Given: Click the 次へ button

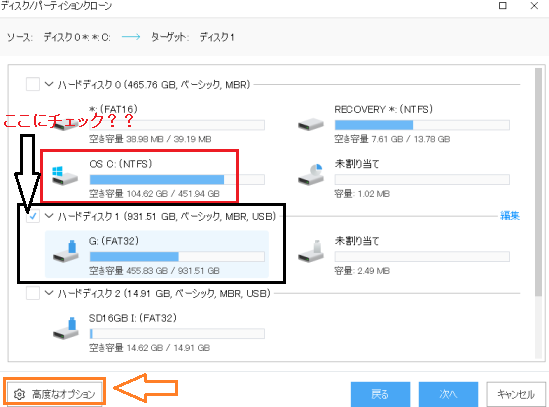Looking at the screenshot, I should click(x=448, y=394).
